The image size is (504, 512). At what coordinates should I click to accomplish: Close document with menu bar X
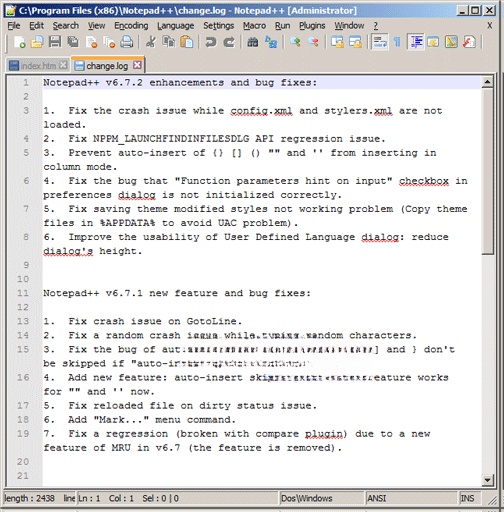(490, 26)
